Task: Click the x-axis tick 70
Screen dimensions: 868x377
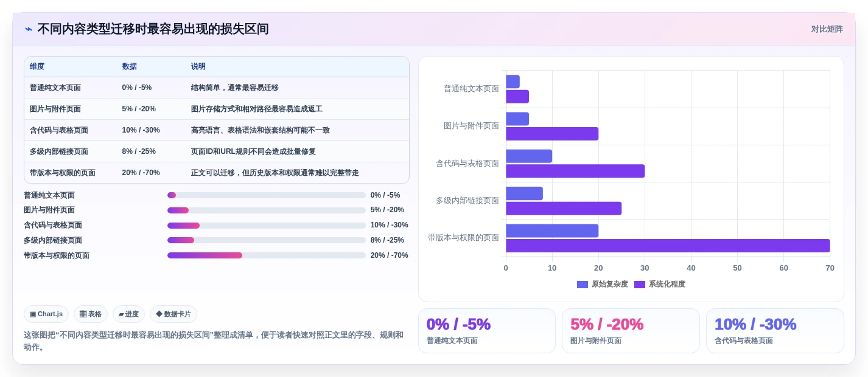Action: (830, 268)
